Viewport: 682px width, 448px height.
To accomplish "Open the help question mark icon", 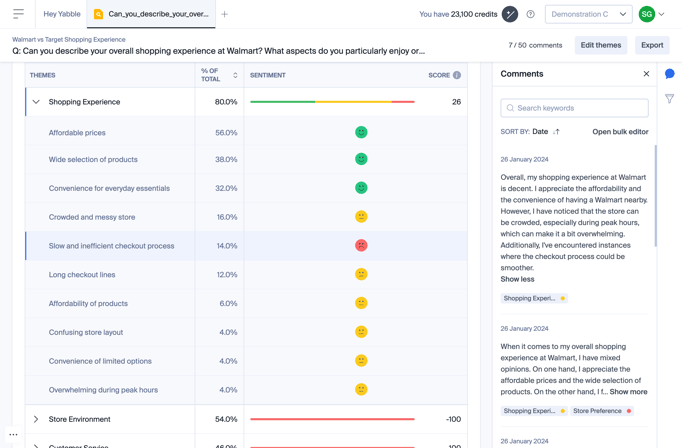I will [531, 14].
